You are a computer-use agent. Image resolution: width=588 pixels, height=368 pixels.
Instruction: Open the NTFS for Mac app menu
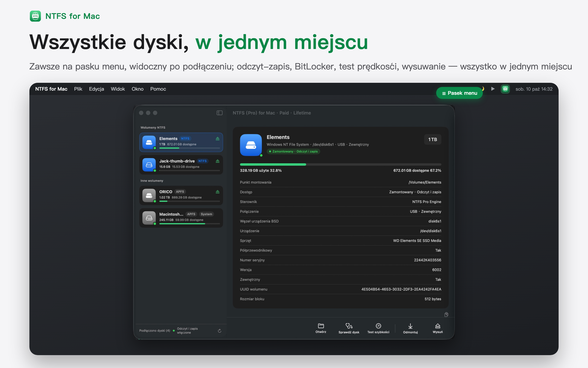[51, 89]
